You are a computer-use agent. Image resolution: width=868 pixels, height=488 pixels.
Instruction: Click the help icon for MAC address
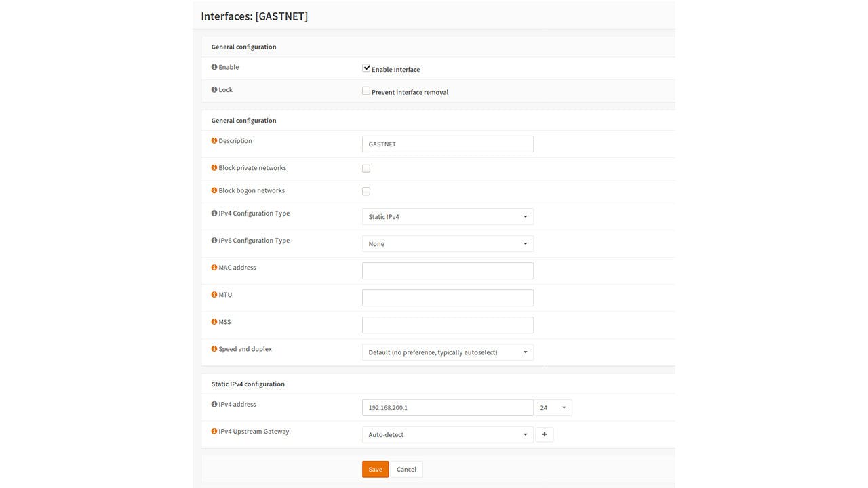(x=214, y=268)
